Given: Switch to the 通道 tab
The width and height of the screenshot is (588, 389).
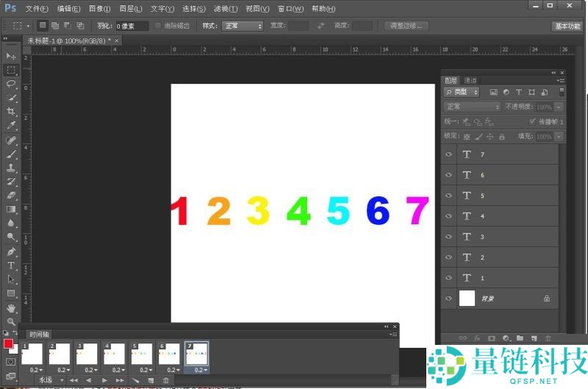Looking at the screenshot, I should click(470, 80).
